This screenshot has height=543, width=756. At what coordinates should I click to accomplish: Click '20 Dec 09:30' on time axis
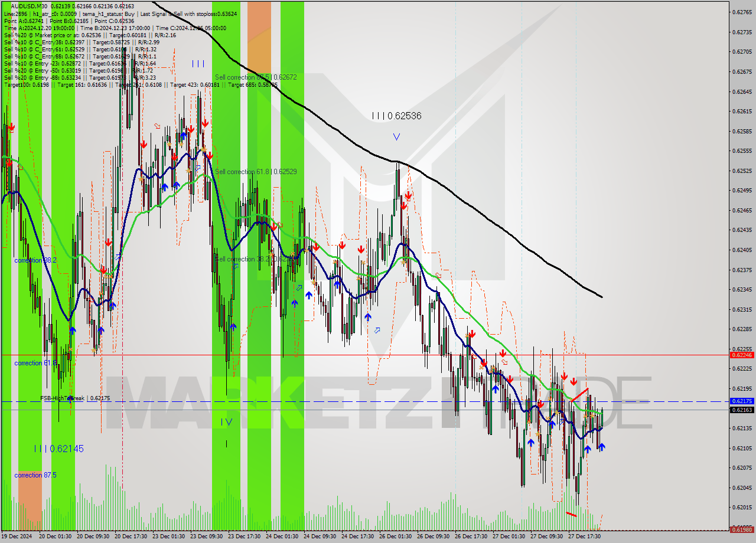click(x=93, y=537)
